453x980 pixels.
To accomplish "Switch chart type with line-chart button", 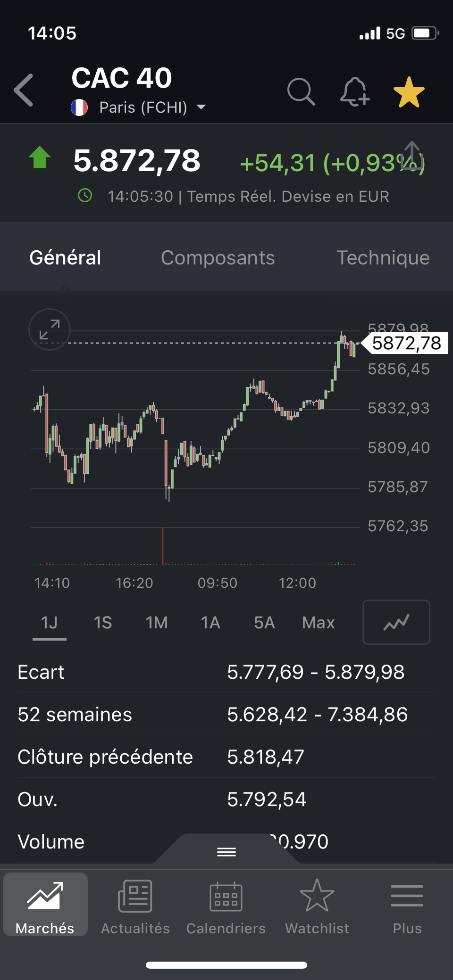I will (x=396, y=622).
